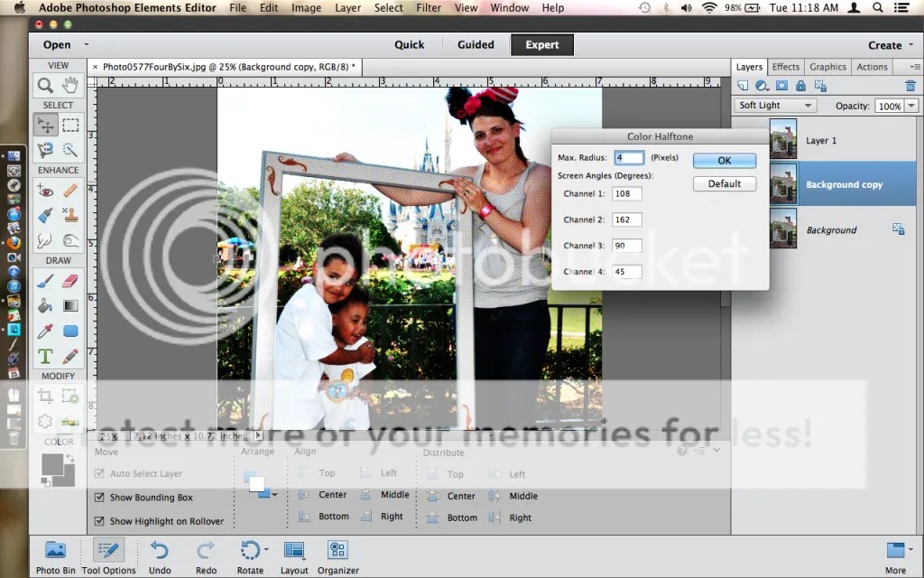This screenshot has width=924, height=578.
Task: Select the Spot Healing Brush tool
Action: point(70,191)
